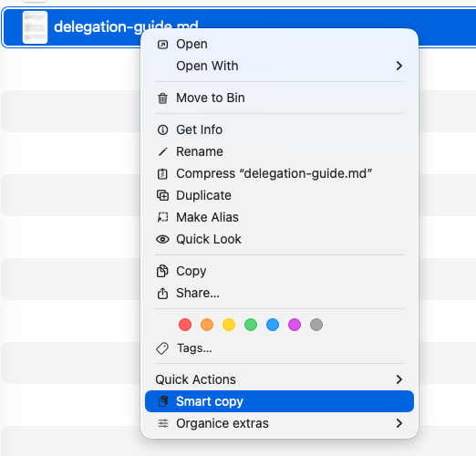476x456 pixels.
Task: Select Copy from the context menu
Action: click(279, 271)
